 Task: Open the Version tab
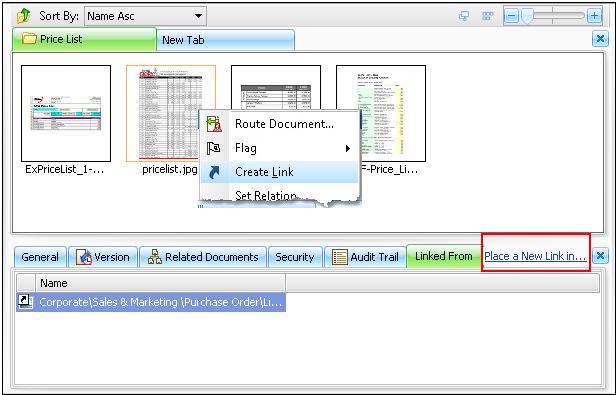coord(103,257)
